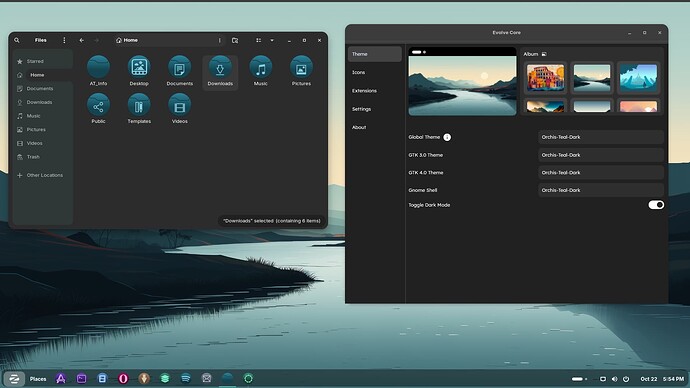
Task: Open Downloads in Files sidebar
Action: (43, 102)
